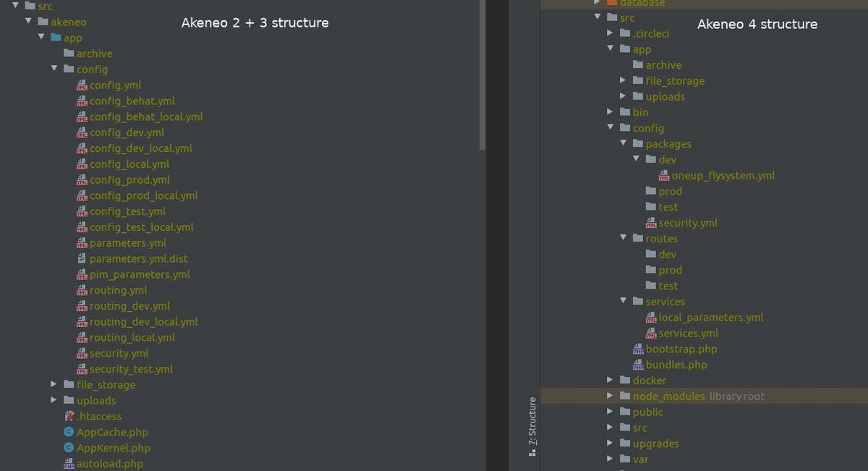
Task: Expand the docker folder arrow
Action: click(610, 381)
